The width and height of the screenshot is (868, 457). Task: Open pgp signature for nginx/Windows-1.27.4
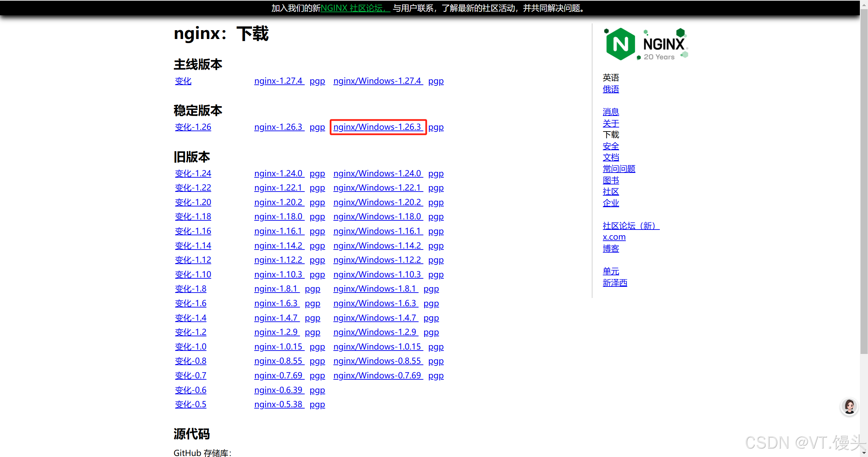click(436, 81)
